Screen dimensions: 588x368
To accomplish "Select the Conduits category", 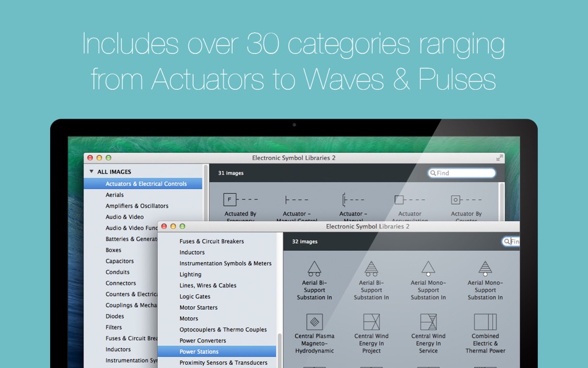I will click(118, 272).
